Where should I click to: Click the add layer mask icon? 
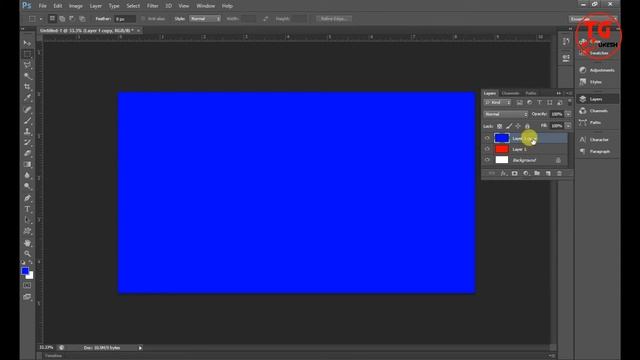point(515,173)
